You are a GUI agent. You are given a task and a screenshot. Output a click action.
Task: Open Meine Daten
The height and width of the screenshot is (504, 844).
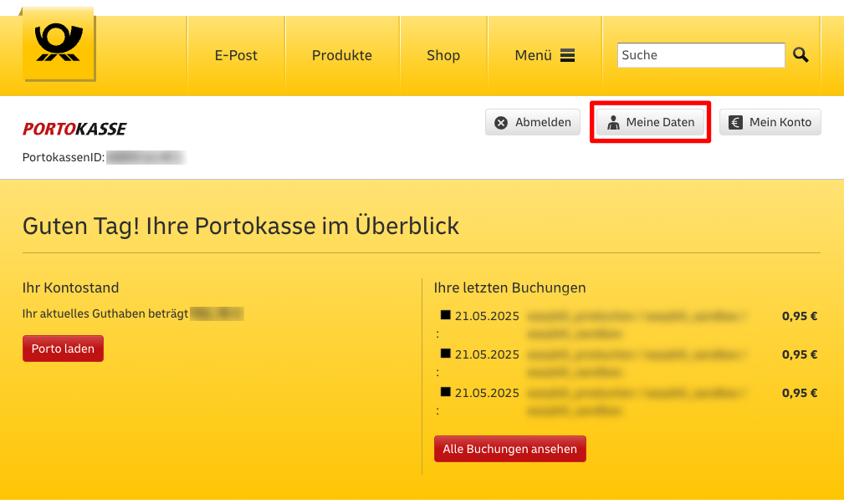click(x=650, y=122)
